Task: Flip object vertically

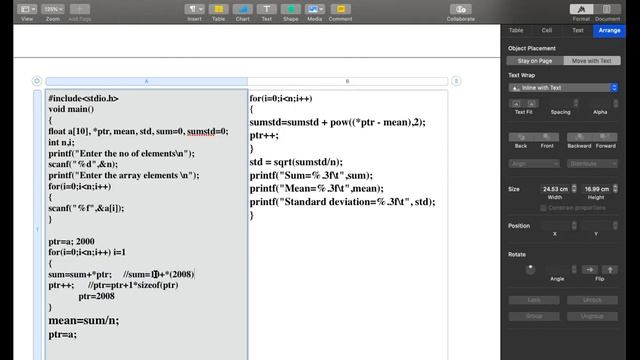Action: click(610, 269)
